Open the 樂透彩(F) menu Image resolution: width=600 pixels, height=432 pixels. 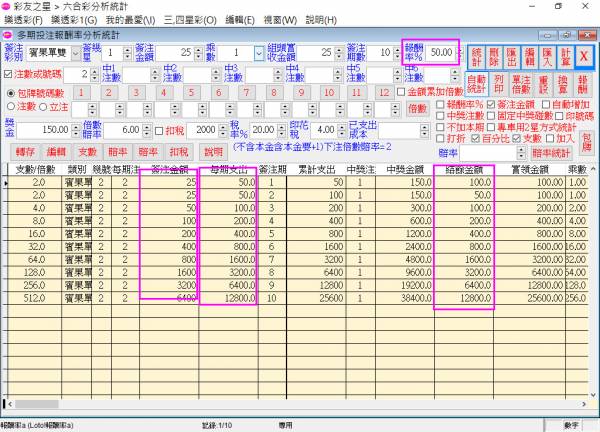coord(24,19)
